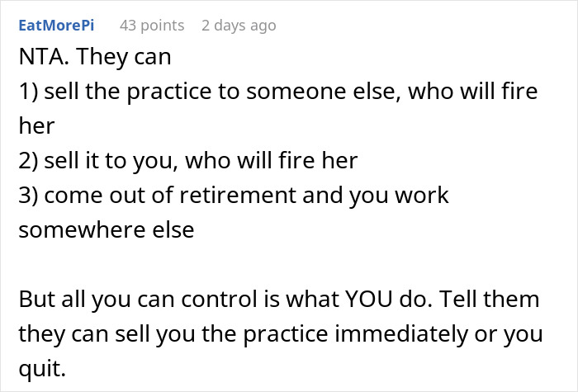Open the EatMorePi user profile
The image size is (578, 392).
[56, 26]
